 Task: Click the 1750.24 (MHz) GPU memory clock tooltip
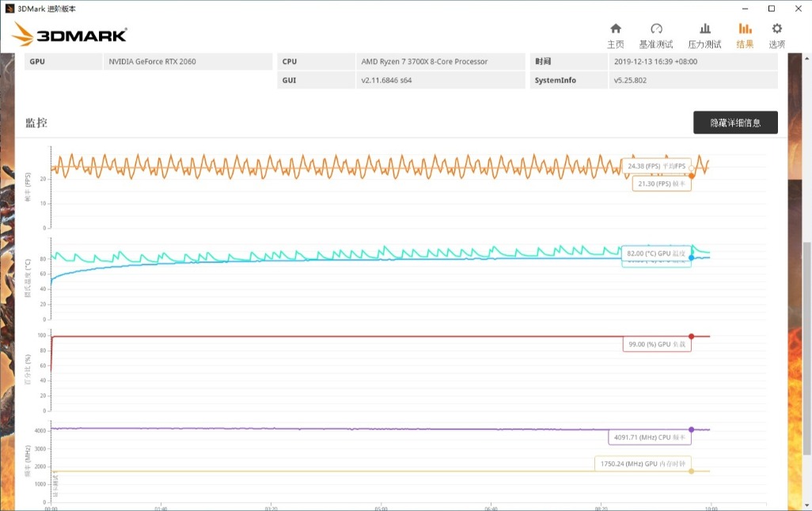[x=643, y=464]
